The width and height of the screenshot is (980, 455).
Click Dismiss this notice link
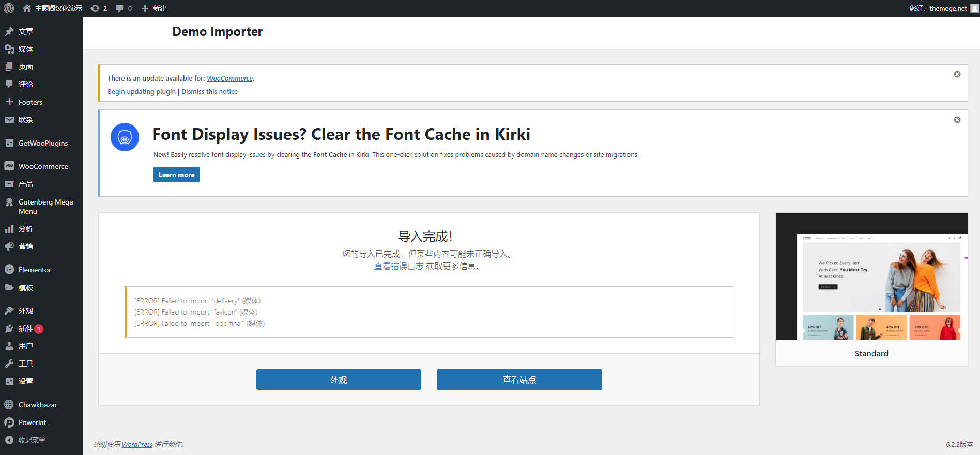click(x=209, y=92)
